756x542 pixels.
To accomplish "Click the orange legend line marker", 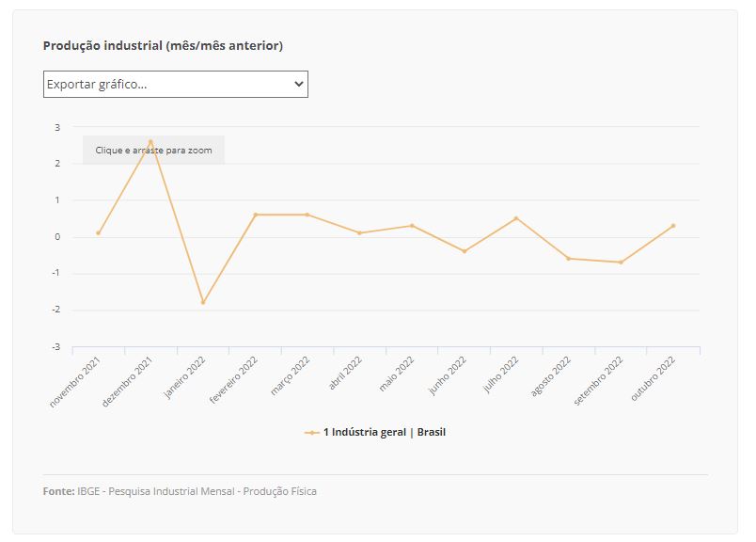I will click(x=312, y=432).
